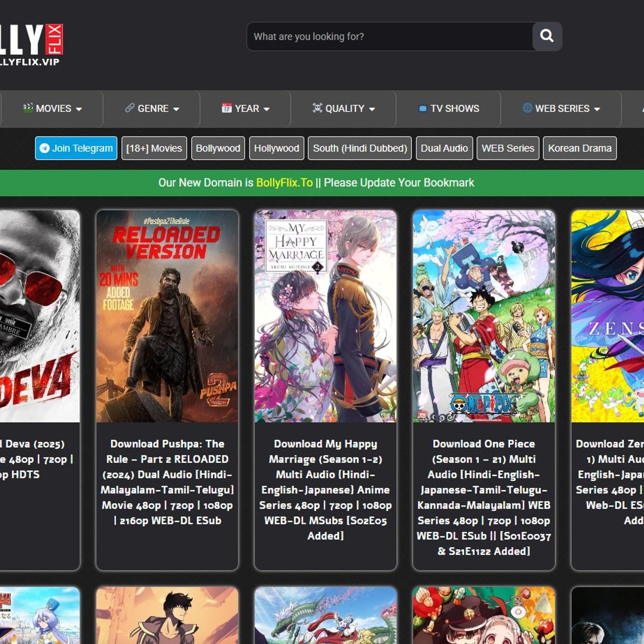
Task: Click the Telegram paper plane icon
Action: 45,148
